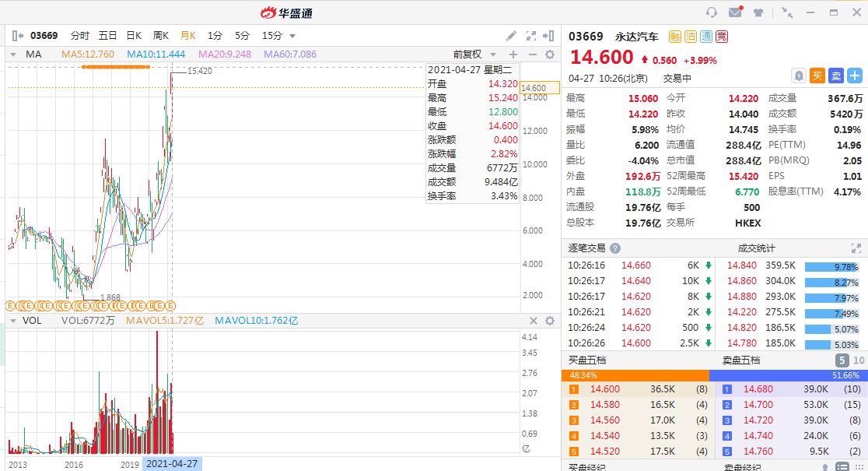Switch to the 分时 chart tab
This screenshot has height=471, width=868.
click(x=80, y=36)
